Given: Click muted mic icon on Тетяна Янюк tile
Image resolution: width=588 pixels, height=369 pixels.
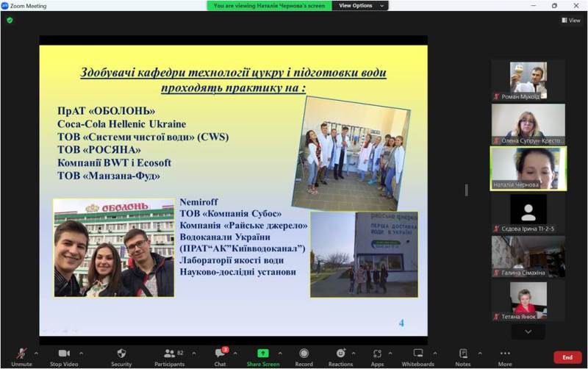Looking at the screenshot, I should 497,317.
